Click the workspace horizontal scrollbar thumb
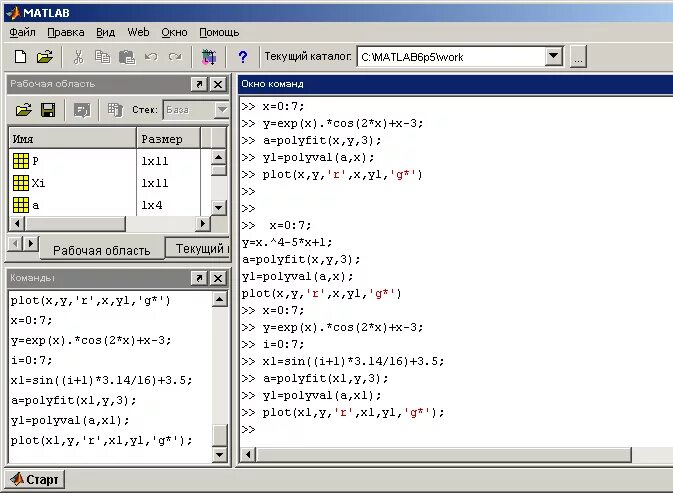Viewport: 673px width, 493px height. (76, 223)
